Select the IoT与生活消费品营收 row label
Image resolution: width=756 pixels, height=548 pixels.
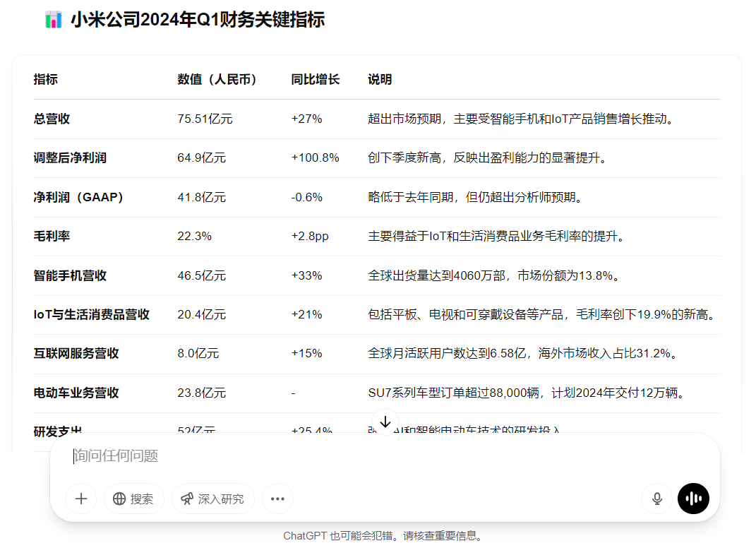[92, 315]
